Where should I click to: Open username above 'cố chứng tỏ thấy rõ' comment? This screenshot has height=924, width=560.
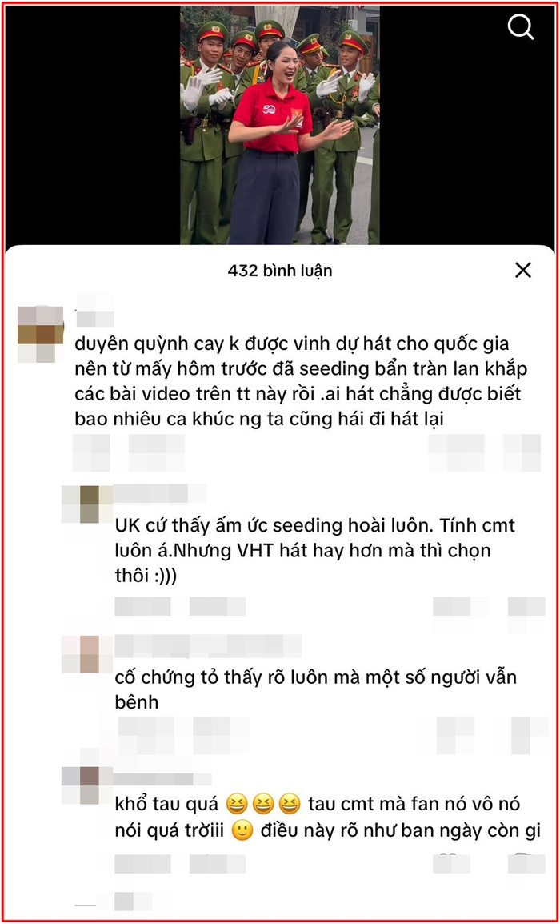point(207,646)
